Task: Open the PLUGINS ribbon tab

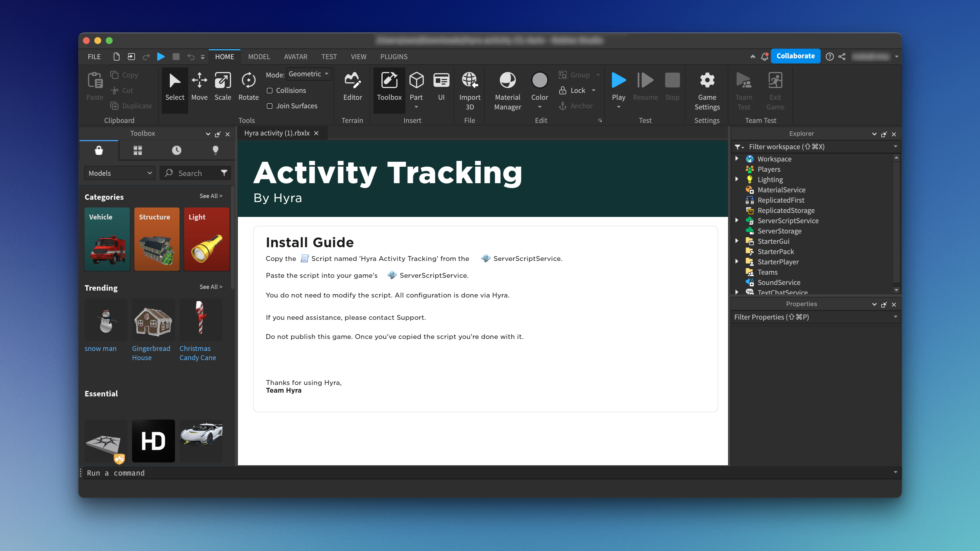Action: 394,57
